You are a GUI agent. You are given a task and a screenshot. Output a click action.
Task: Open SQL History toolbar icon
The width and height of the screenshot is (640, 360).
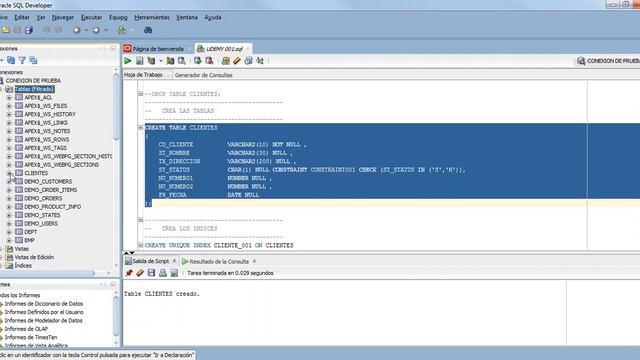[x=248, y=61]
